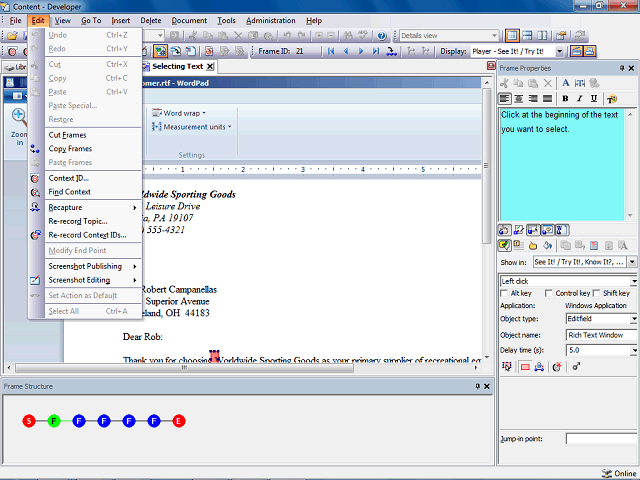Click the open folder icon in main toolbar

(x=12, y=36)
